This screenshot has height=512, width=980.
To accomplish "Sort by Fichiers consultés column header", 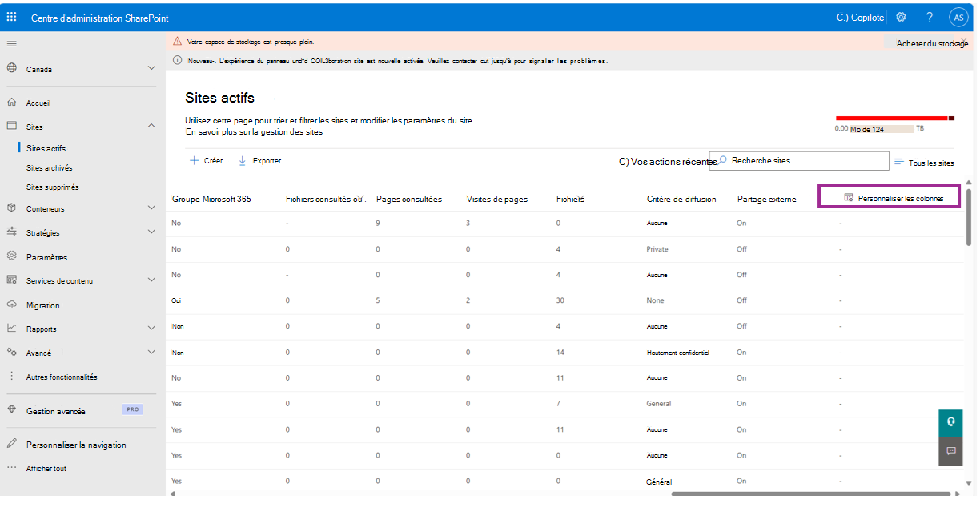I will [x=325, y=199].
